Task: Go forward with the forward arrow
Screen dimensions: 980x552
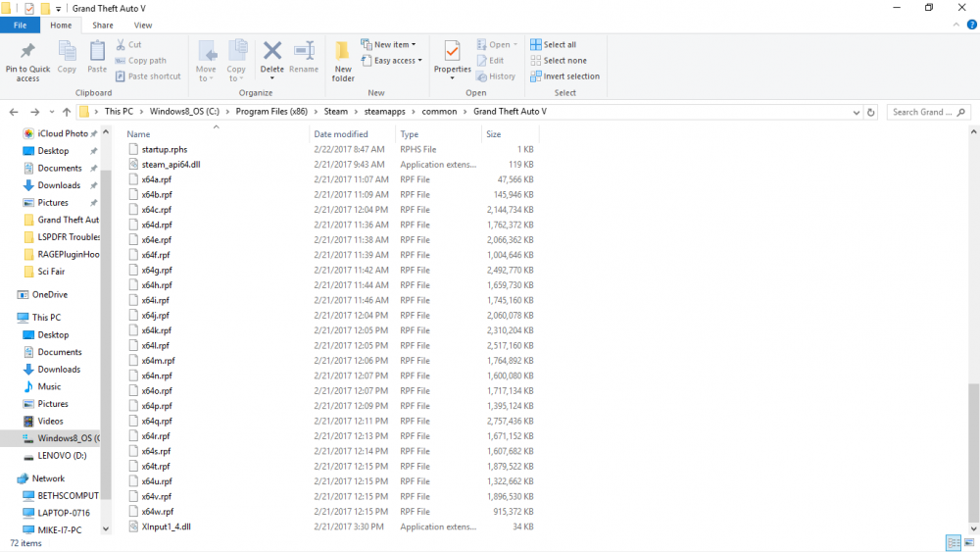Action: pyautogui.click(x=35, y=112)
